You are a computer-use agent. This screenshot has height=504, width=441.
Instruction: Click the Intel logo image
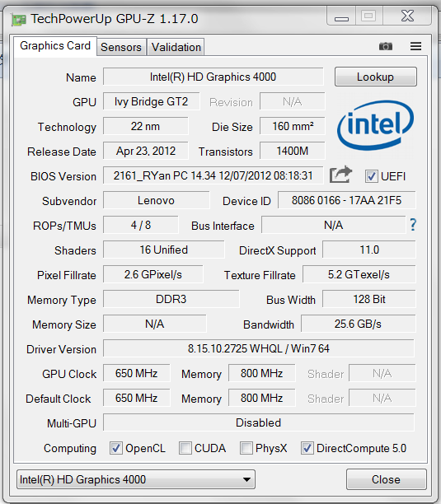[x=375, y=125]
